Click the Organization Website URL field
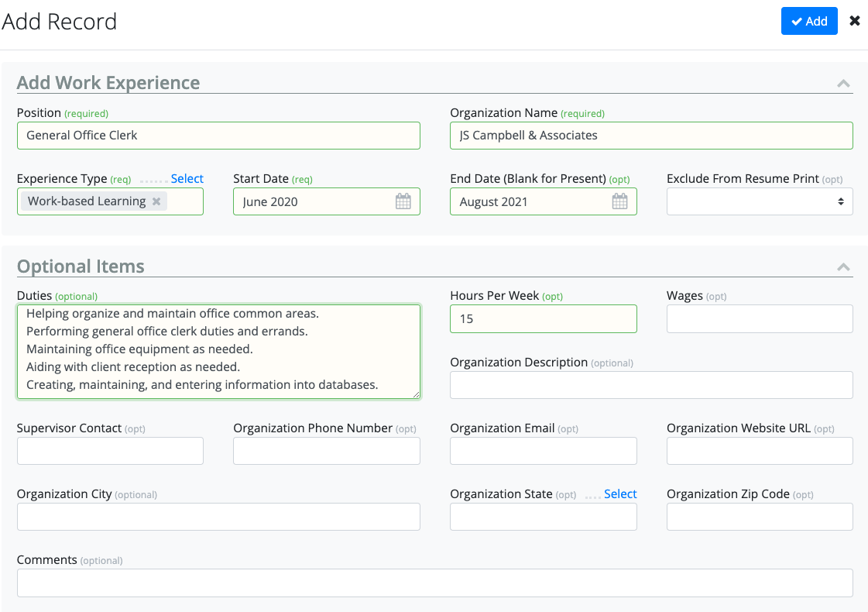 pyautogui.click(x=760, y=451)
